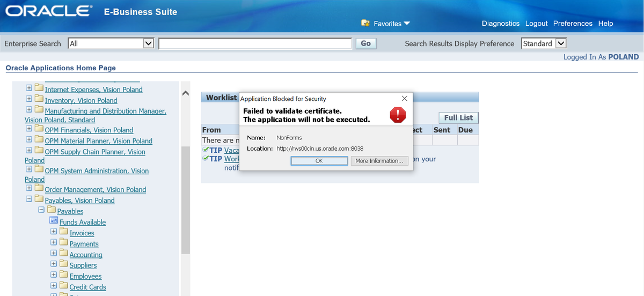Click Inventory, Vision Poland folder icon

click(39, 99)
